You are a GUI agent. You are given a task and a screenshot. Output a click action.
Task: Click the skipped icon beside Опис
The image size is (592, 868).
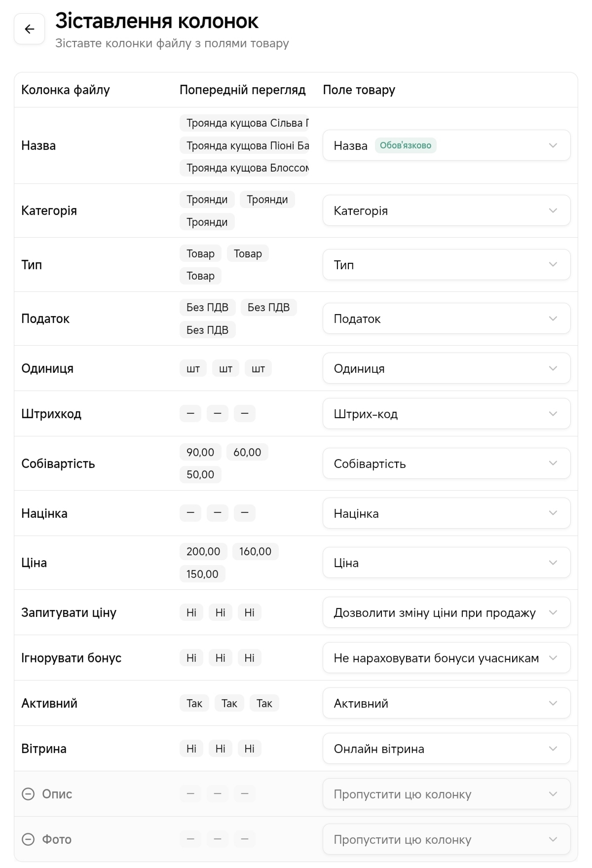click(29, 794)
